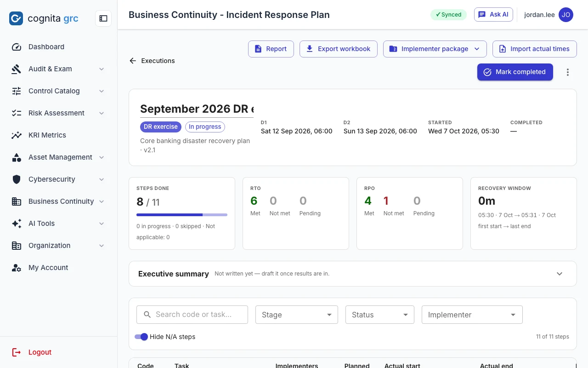
Task: Click the DR exercise tag
Action: coord(161,127)
